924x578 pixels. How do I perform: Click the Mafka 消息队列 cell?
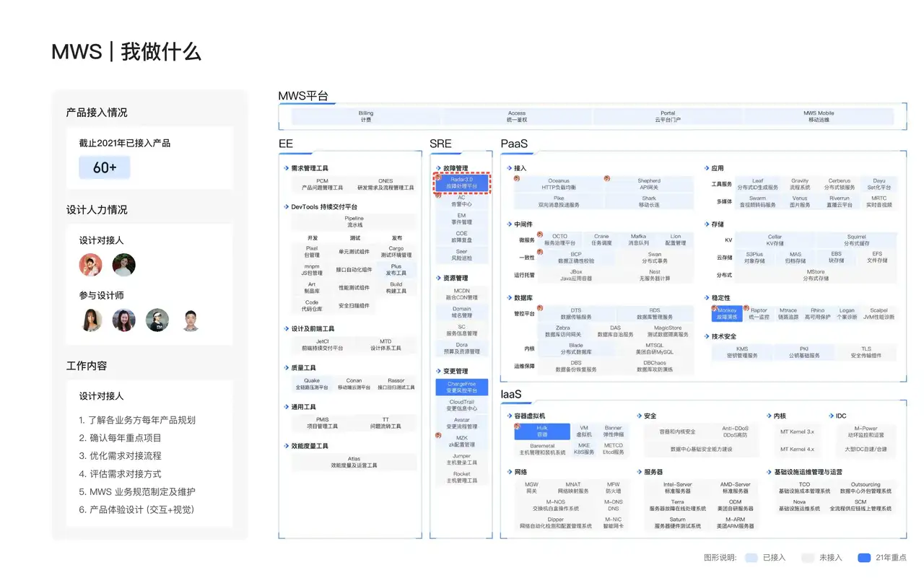point(638,240)
